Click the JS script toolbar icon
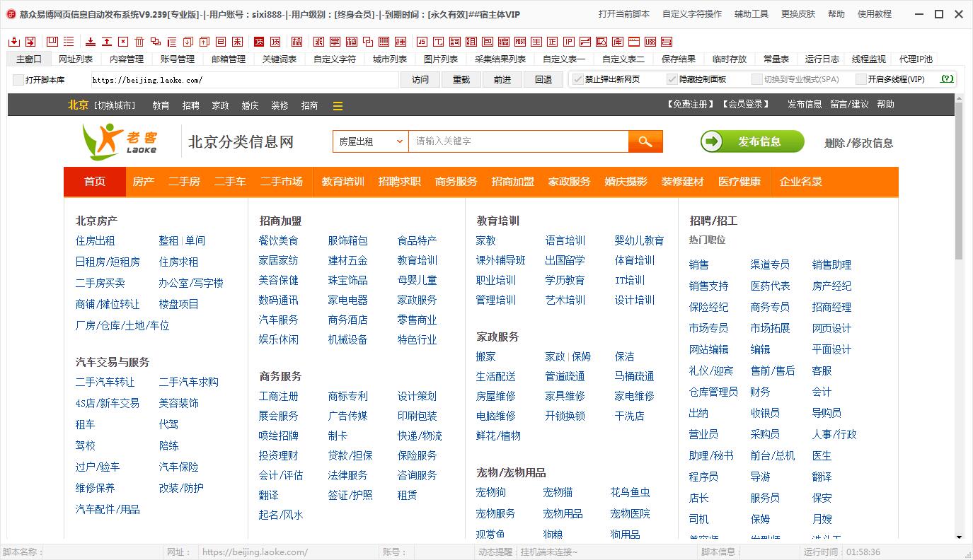The width and height of the screenshot is (973, 560). 422,42
